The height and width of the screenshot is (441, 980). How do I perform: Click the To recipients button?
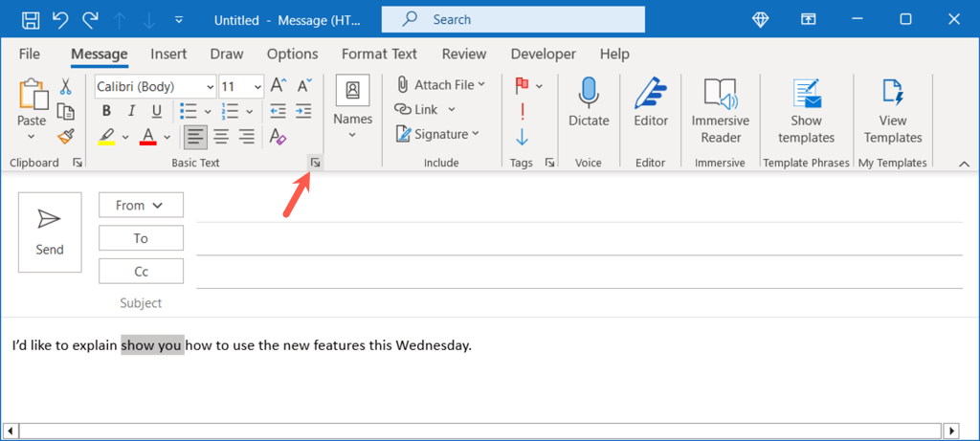142,238
